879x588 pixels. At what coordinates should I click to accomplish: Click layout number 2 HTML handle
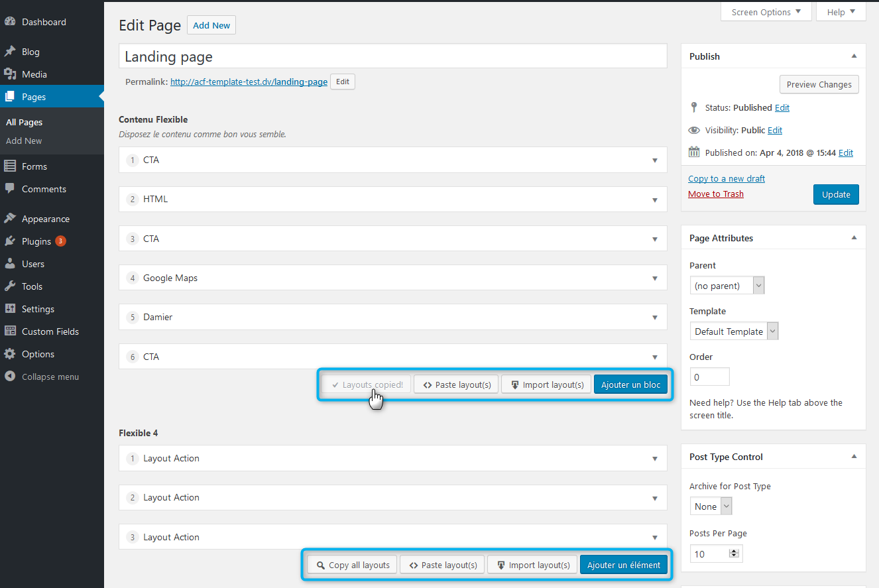click(x=133, y=200)
